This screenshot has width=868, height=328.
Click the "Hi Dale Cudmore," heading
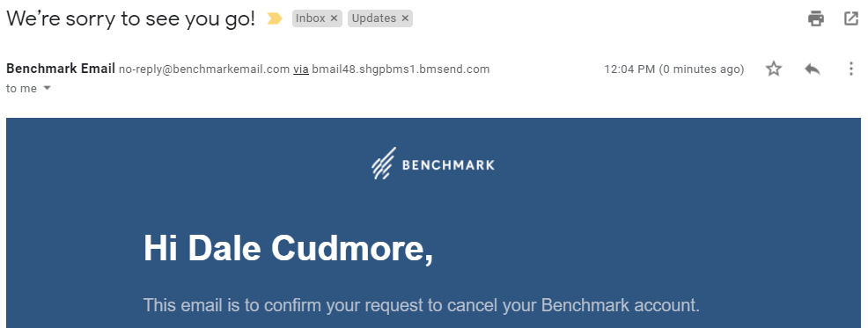click(x=289, y=248)
